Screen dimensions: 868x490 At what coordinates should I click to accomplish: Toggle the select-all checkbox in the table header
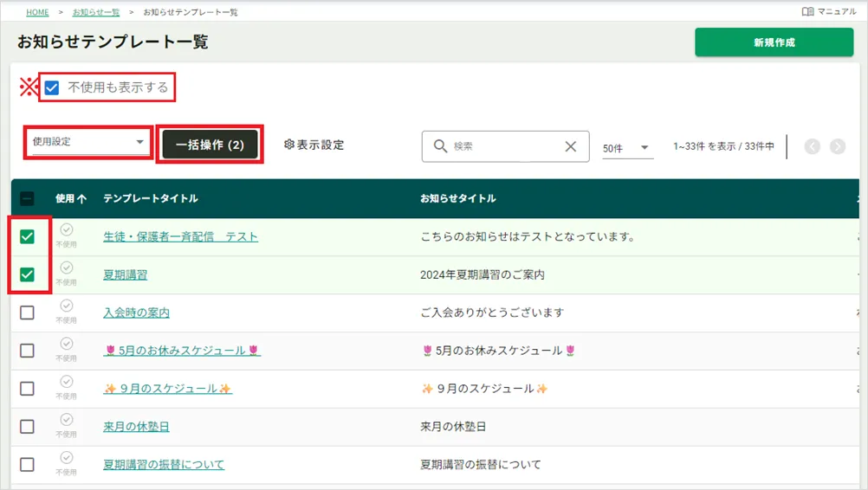[27, 198]
